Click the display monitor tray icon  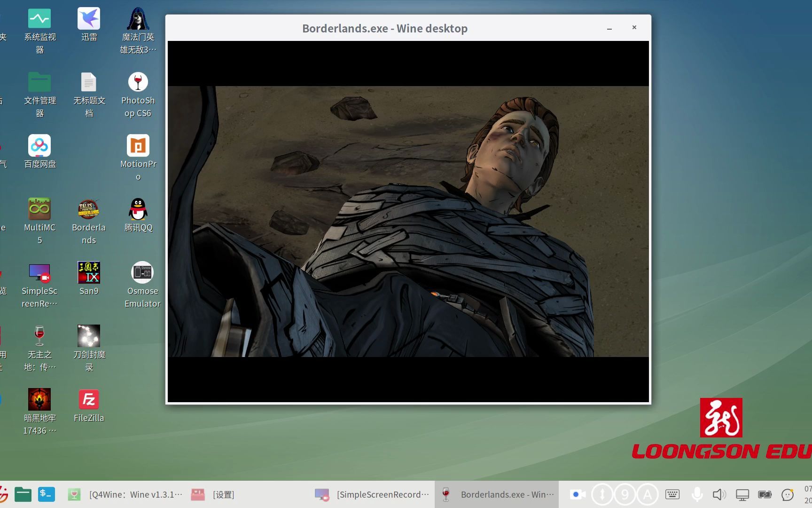(x=742, y=495)
